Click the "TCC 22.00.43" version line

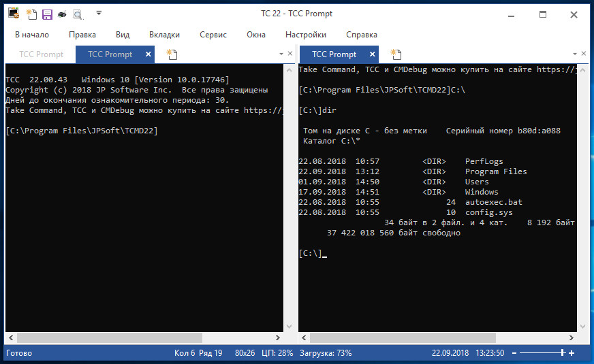pos(117,80)
